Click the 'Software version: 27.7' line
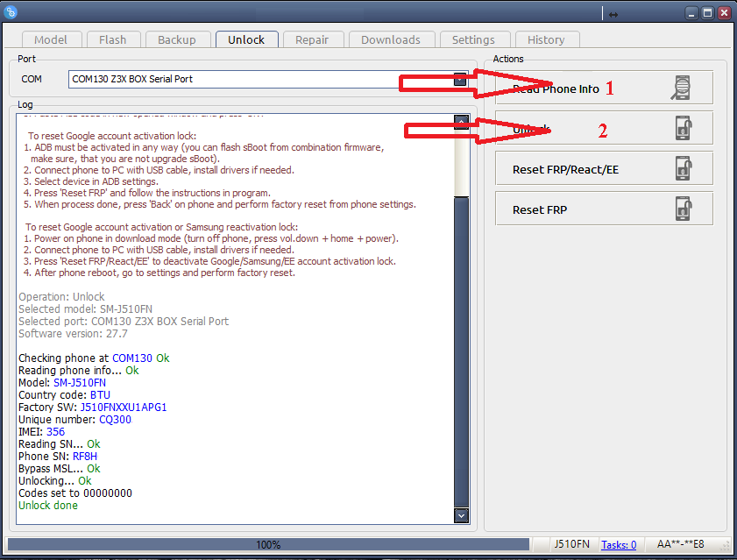The image size is (737, 560). [73, 334]
